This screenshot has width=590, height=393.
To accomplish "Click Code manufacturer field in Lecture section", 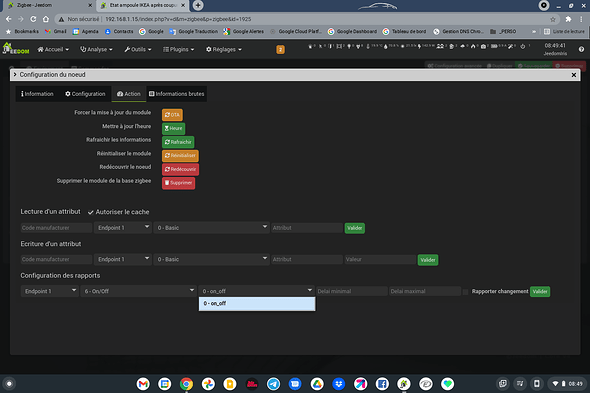I will point(56,228).
